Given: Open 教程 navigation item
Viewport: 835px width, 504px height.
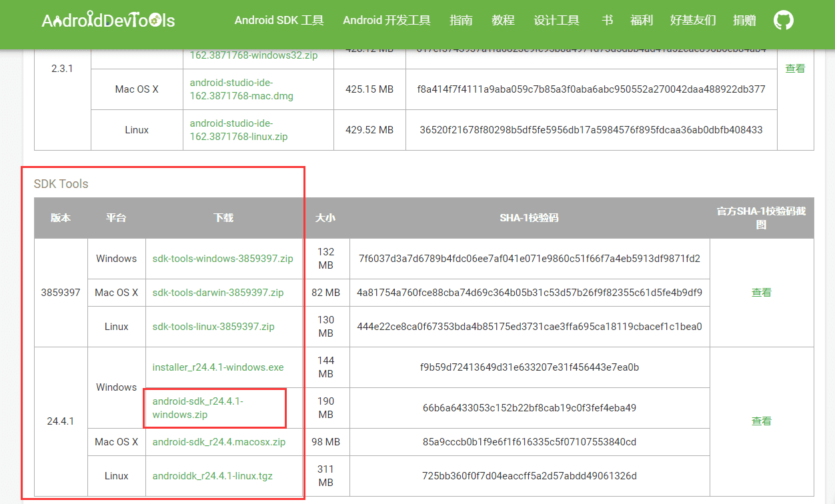Looking at the screenshot, I should click(x=503, y=20).
